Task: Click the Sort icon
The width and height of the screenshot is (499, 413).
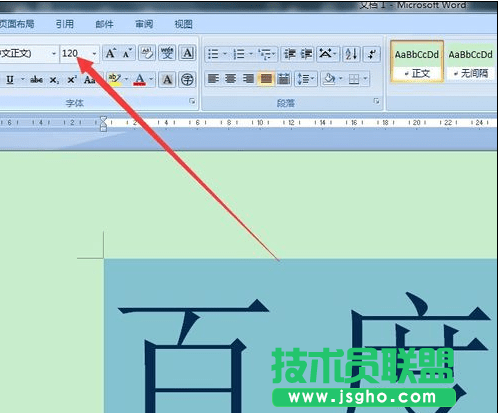Action: tap(351, 54)
